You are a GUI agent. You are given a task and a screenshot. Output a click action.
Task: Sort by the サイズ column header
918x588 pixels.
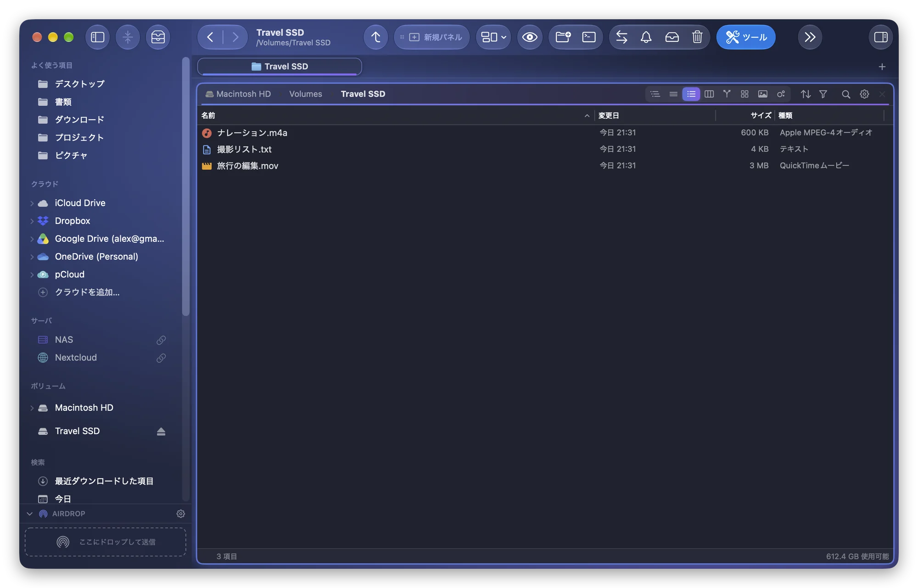[745, 116]
